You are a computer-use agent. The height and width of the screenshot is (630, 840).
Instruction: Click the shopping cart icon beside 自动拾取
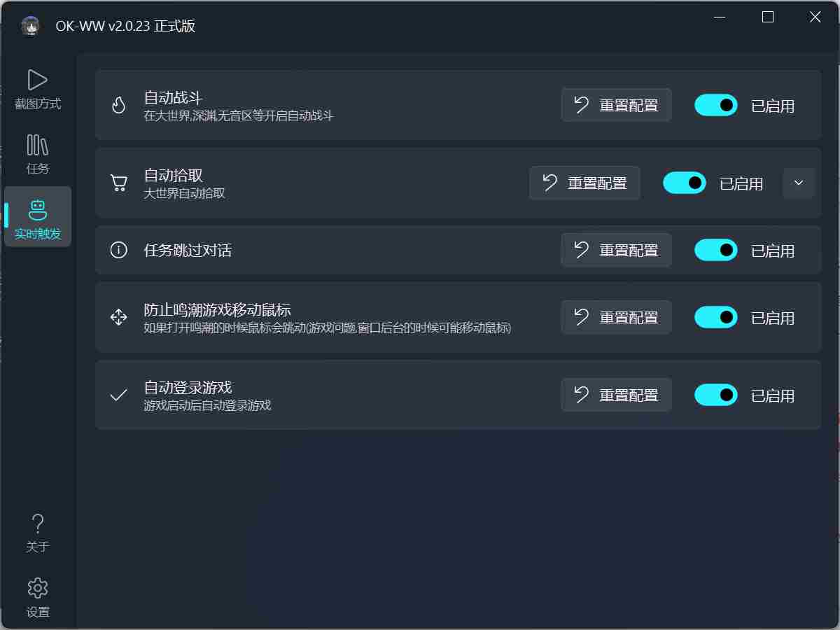coord(119,183)
